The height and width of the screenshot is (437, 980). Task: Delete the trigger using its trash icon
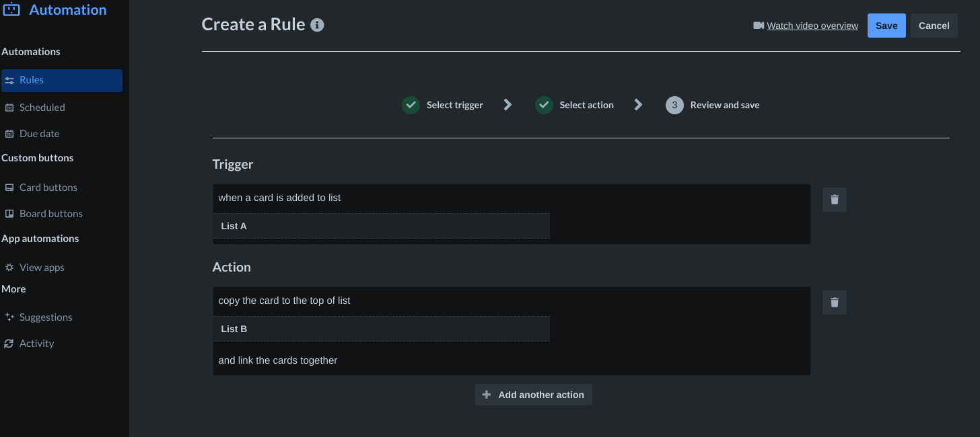(835, 200)
